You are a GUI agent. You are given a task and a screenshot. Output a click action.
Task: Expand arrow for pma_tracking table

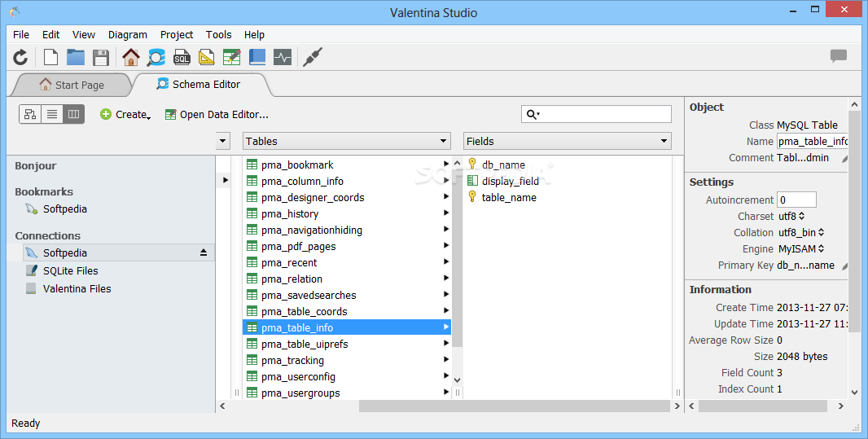(x=446, y=359)
